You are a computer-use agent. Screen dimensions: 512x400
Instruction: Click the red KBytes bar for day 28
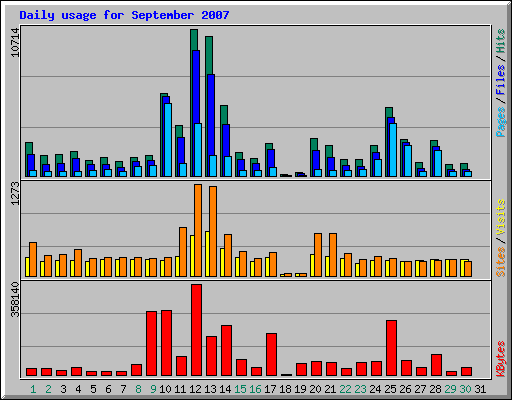[436, 365]
